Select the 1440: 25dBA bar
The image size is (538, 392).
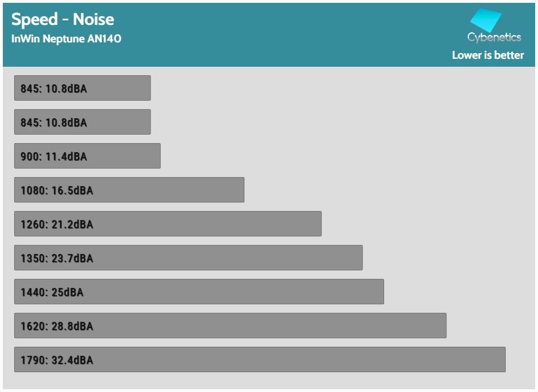pyautogui.click(x=199, y=292)
